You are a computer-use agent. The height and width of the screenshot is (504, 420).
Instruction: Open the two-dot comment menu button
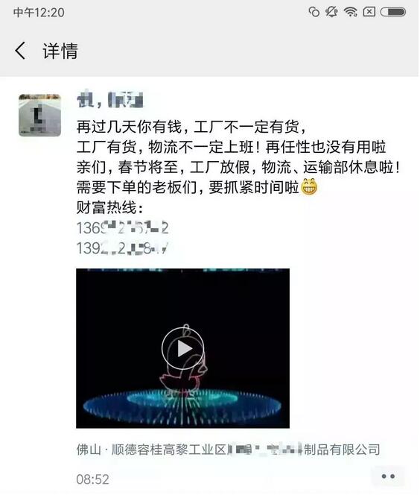[388, 476]
